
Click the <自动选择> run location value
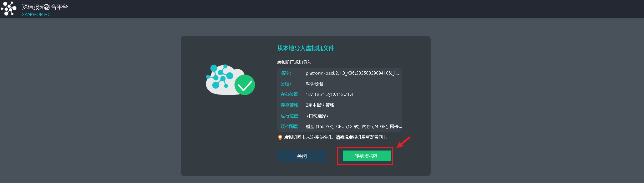pyautogui.click(x=317, y=116)
